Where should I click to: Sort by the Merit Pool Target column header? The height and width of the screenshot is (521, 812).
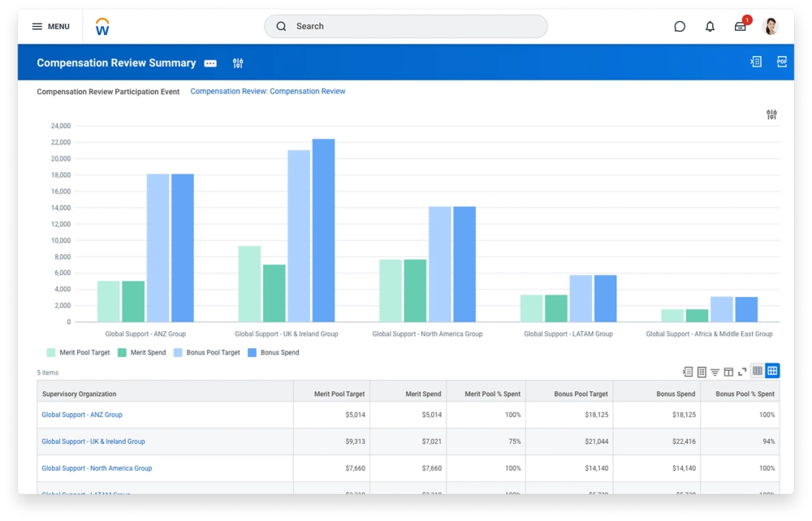coord(339,394)
